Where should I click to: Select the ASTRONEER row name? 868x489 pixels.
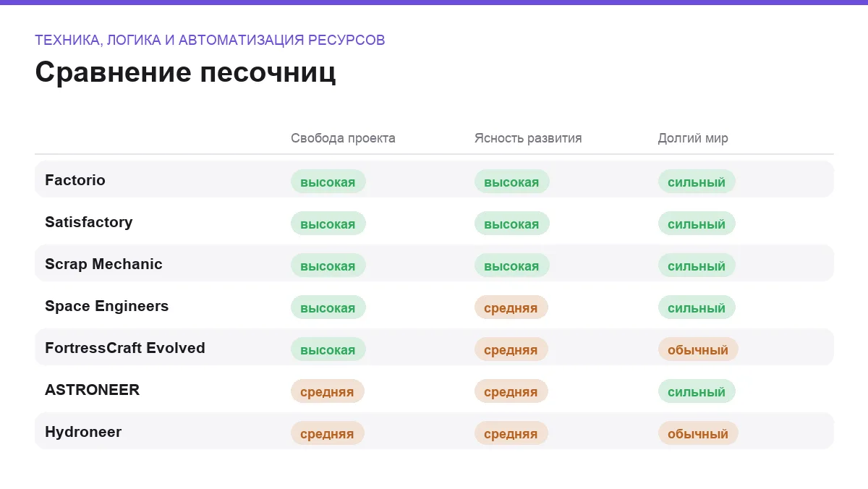click(x=92, y=390)
